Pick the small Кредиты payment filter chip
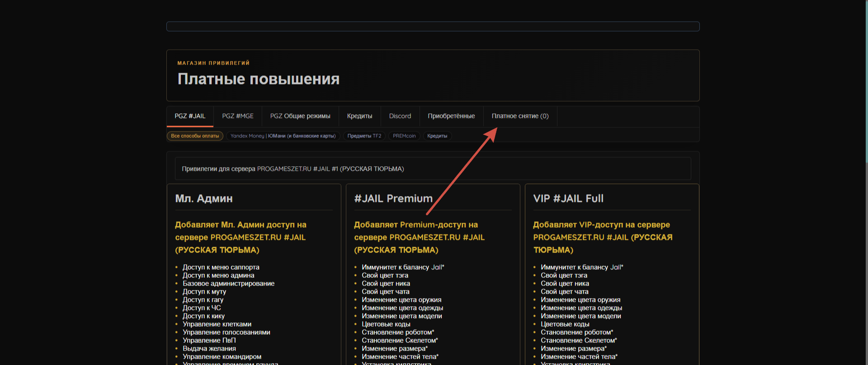 437,136
